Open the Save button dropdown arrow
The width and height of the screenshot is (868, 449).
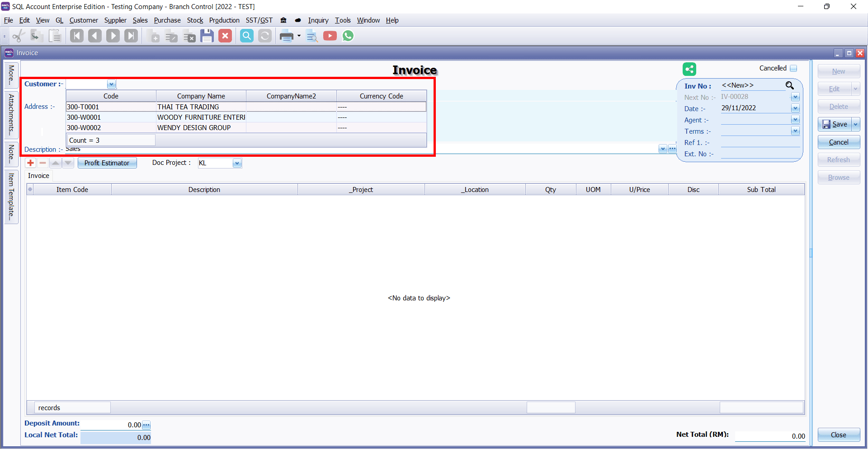855,124
